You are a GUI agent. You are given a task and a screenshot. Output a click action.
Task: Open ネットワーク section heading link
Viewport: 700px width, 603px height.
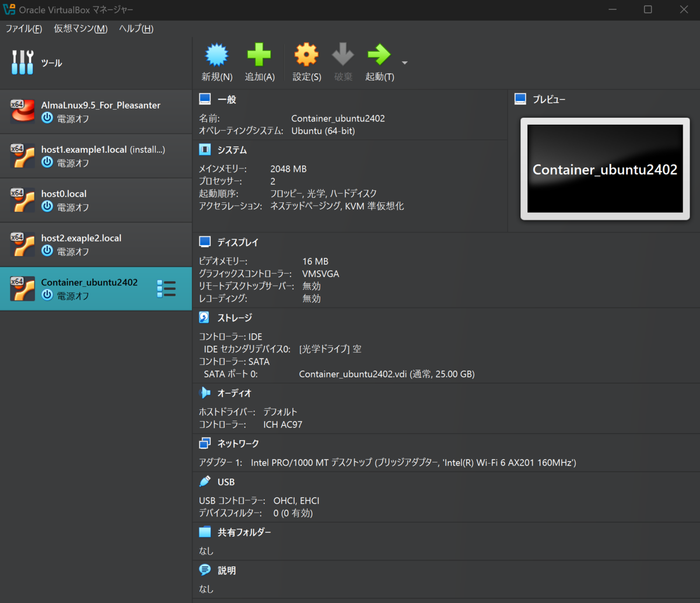pos(238,444)
